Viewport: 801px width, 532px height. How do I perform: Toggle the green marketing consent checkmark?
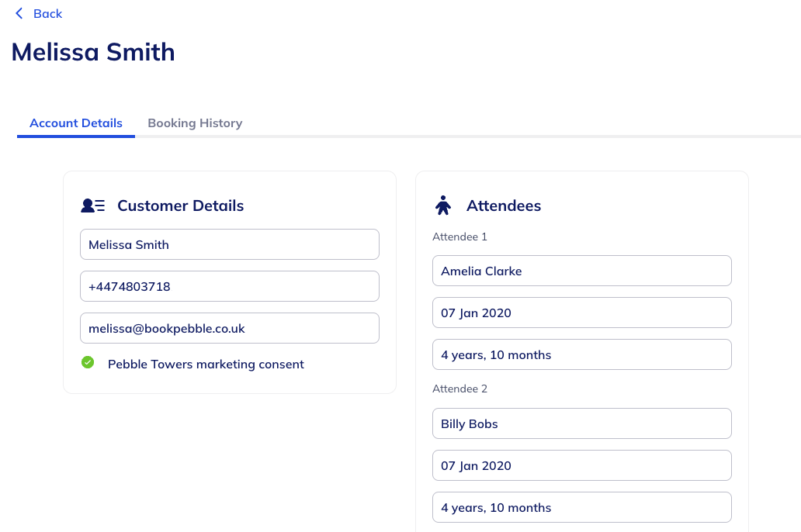tap(88, 362)
